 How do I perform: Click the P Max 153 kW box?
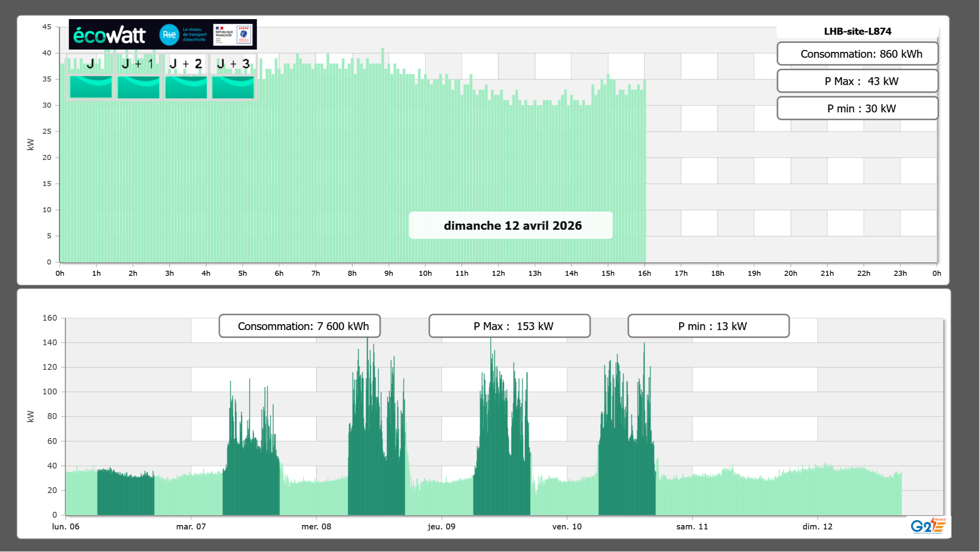click(509, 326)
